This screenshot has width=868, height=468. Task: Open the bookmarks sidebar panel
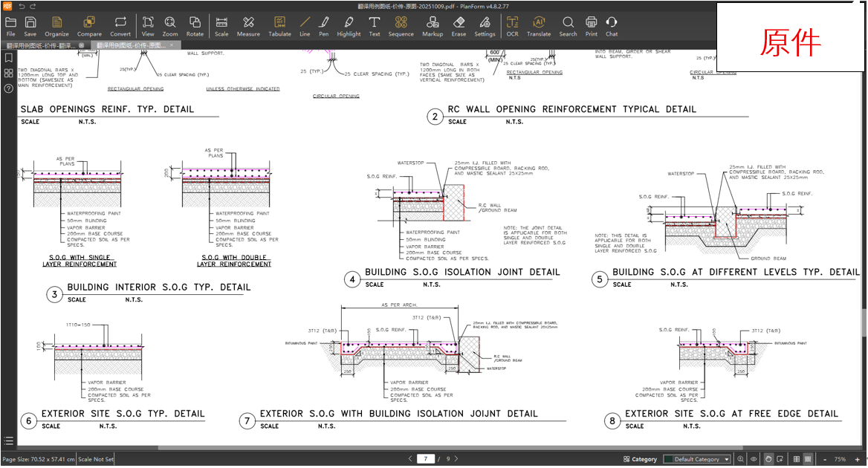click(8, 58)
